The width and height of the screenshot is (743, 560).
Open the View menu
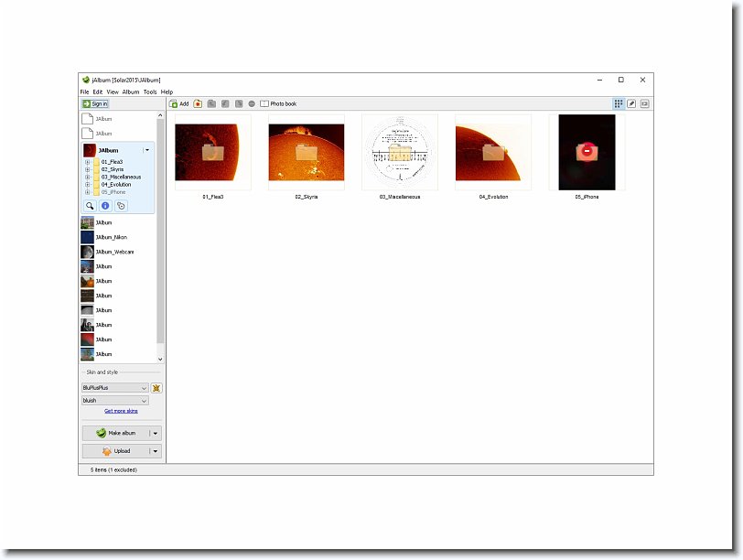tap(113, 92)
